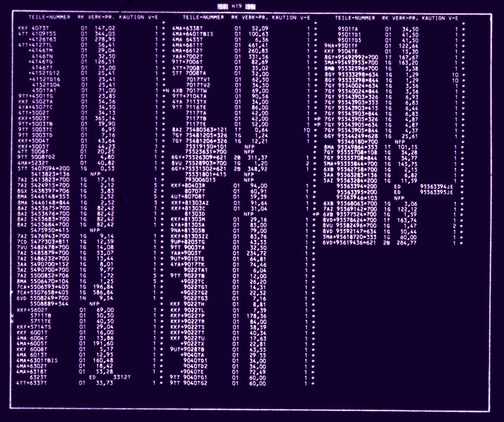Click part number 4MA+6301TBIS
This screenshot has width=504, height=422.
coord(37,360)
